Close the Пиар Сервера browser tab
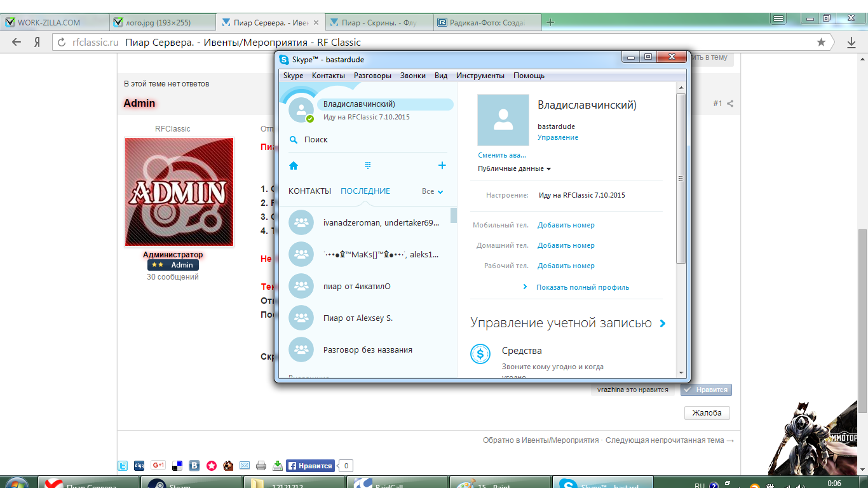The height and width of the screenshot is (488, 868). tap(316, 22)
